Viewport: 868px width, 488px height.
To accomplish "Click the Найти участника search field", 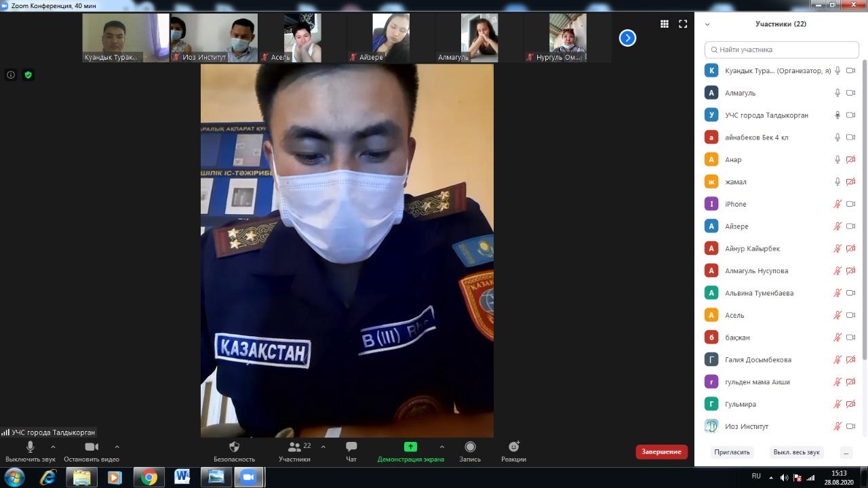I will 781,49.
